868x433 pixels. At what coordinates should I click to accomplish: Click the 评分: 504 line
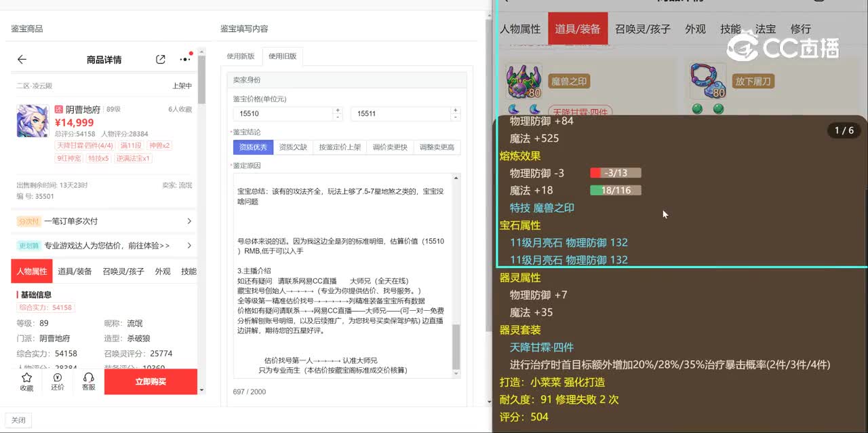[524, 417]
